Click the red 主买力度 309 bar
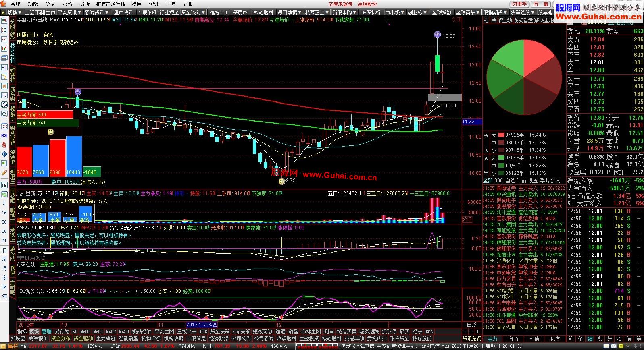Image resolution: width=644 pixels, height=350 pixels. pyautogui.click(x=45, y=115)
